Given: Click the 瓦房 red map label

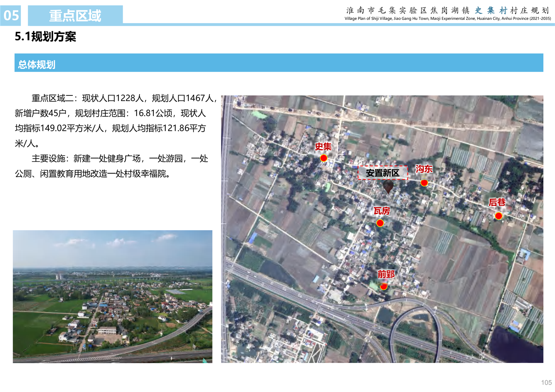Looking at the screenshot, I should pyautogui.click(x=382, y=211).
